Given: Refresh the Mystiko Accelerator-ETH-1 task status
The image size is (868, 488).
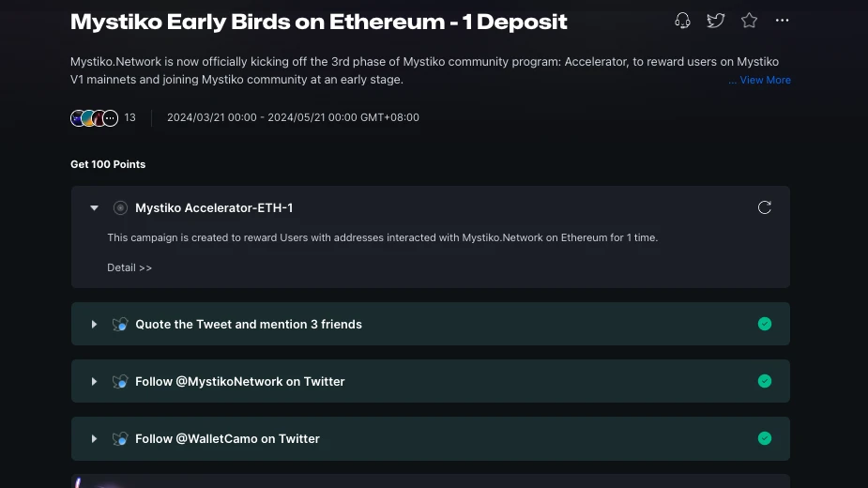Looking at the screenshot, I should [765, 207].
